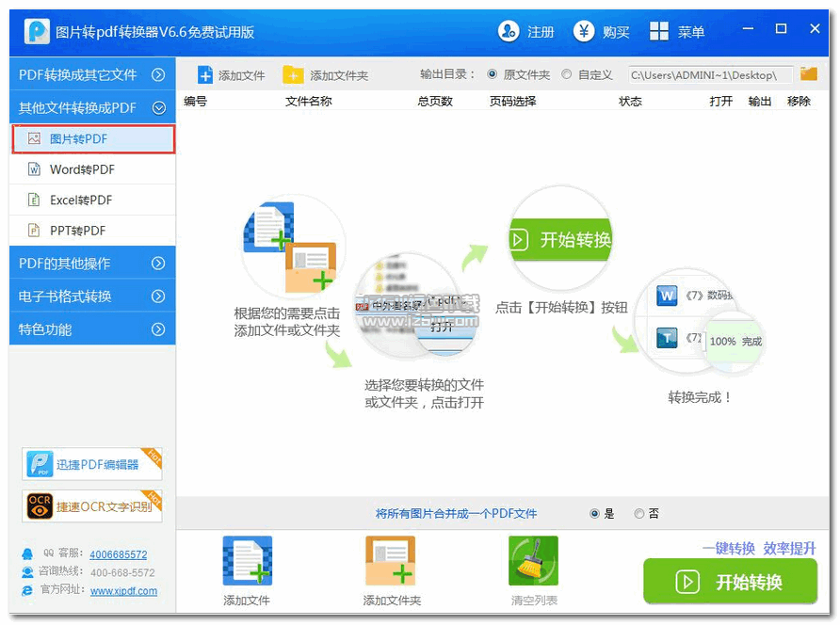The width and height of the screenshot is (840, 625).
Task: Expand the 特色功能 section arrow
Action: tap(158, 329)
